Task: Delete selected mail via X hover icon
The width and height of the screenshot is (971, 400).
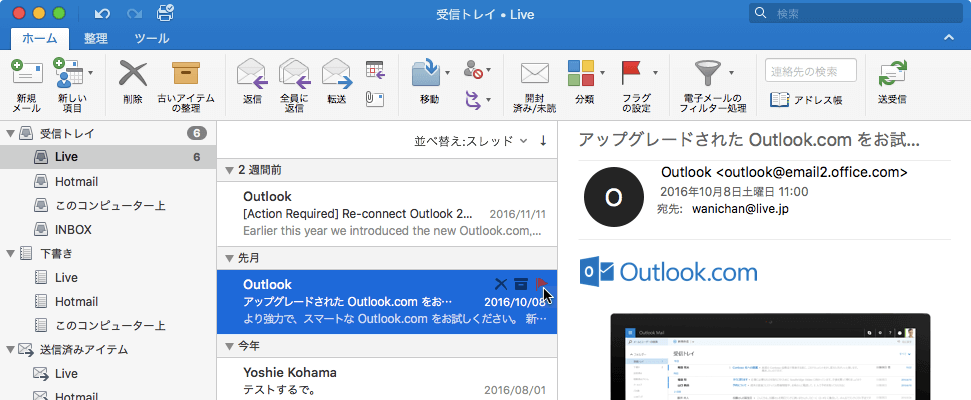Action: 502,284
